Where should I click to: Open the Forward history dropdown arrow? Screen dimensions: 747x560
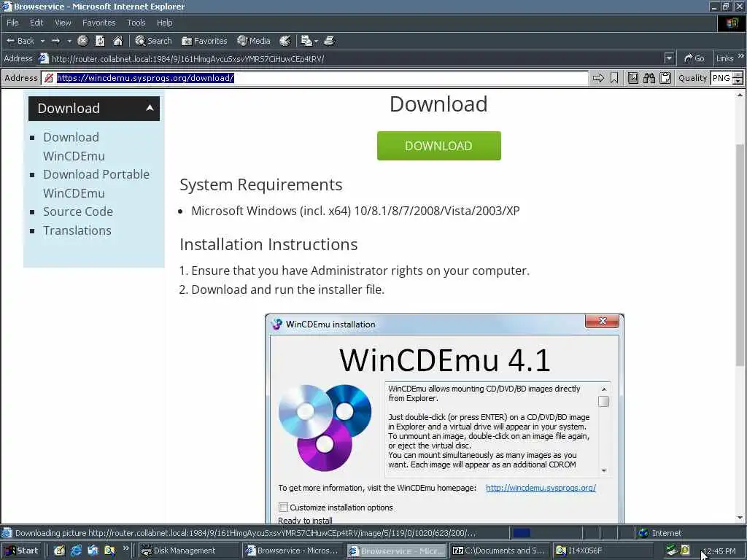[x=69, y=41]
